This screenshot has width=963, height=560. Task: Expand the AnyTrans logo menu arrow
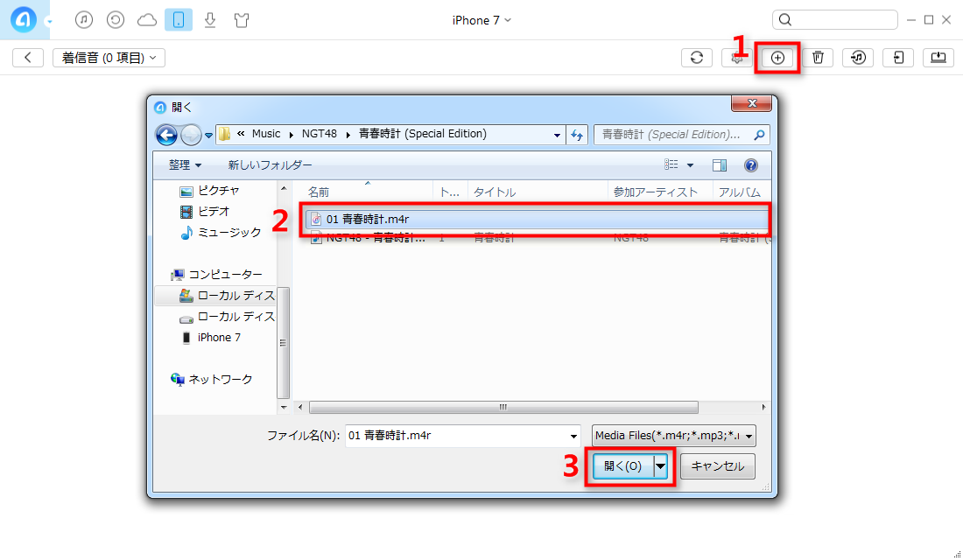[49, 22]
